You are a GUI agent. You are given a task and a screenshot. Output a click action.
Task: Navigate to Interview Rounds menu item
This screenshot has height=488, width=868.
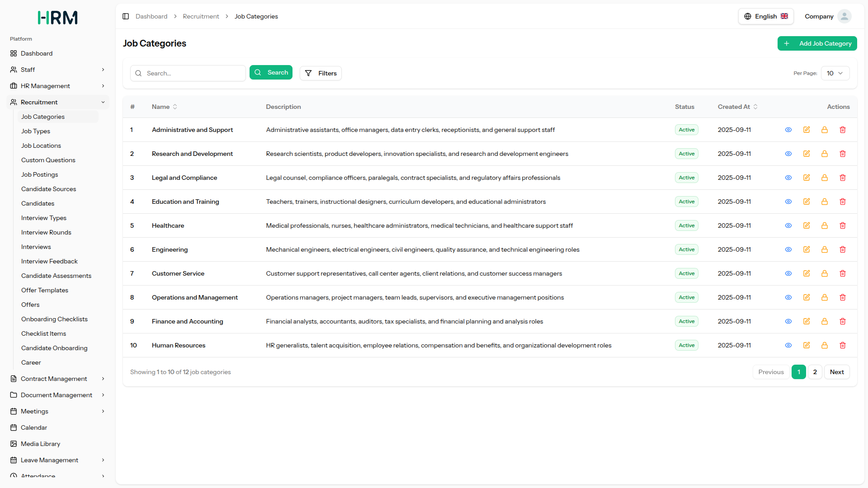click(46, 232)
